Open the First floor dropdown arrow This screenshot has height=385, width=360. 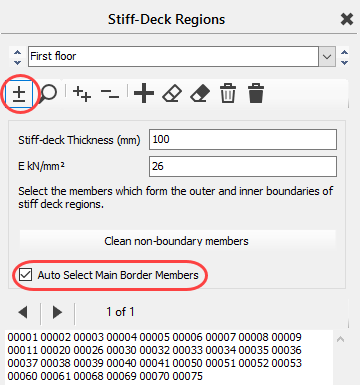[327, 56]
